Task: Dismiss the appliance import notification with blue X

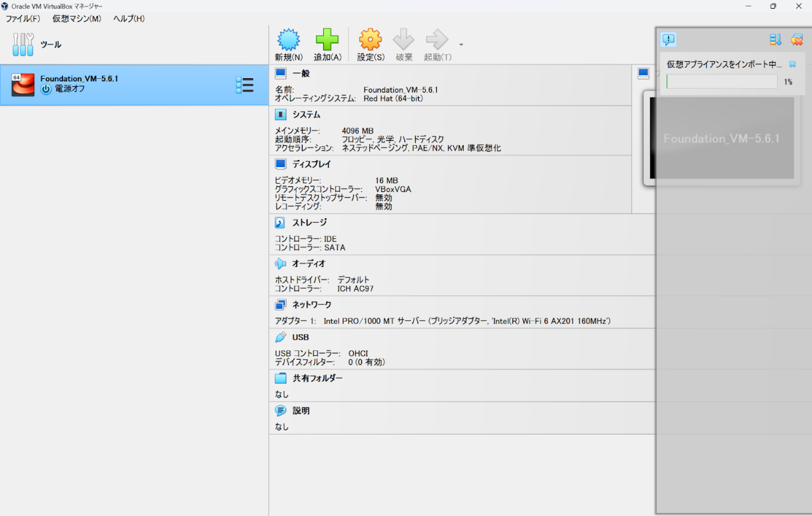Action: point(793,64)
